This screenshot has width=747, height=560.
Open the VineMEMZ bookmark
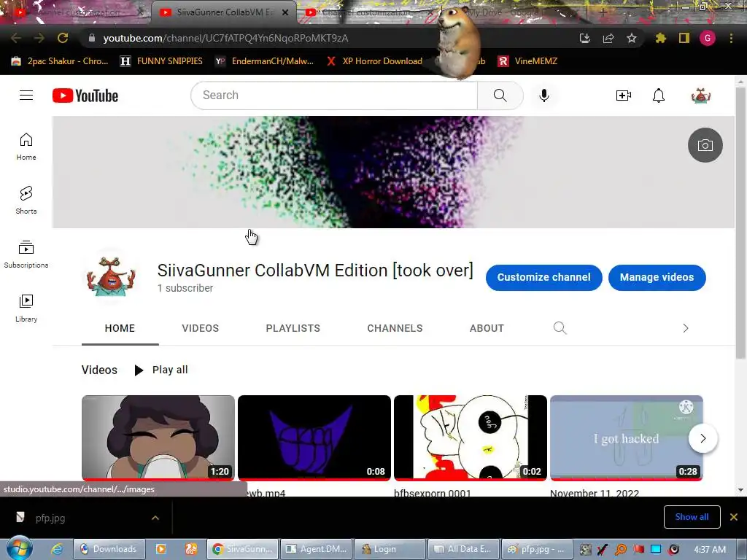528,61
